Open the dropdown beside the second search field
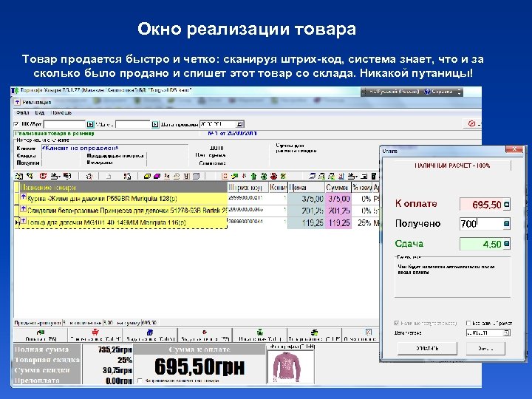The height and width of the screenshot is (399, 532). click(x=155, y=124)
